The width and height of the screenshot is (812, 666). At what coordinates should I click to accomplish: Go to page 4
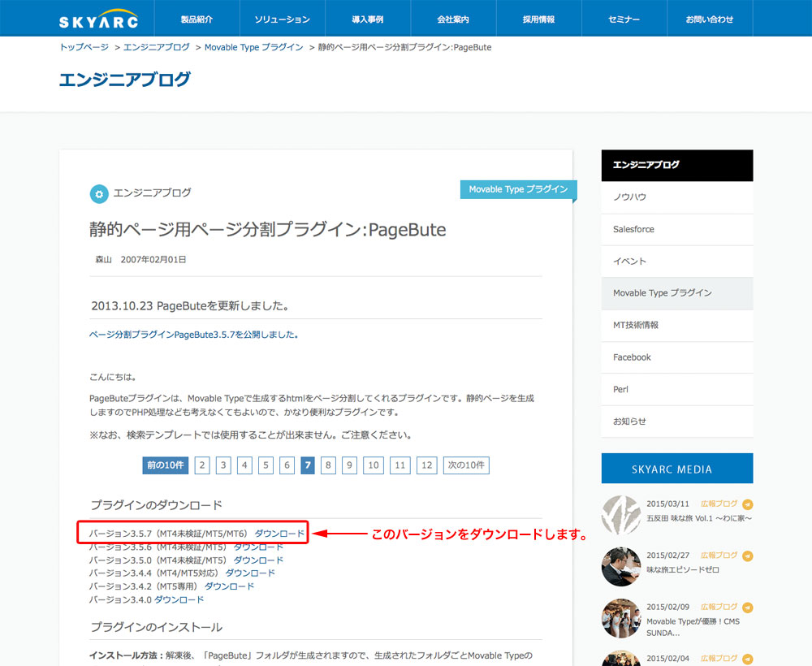(x=244, y=465)
